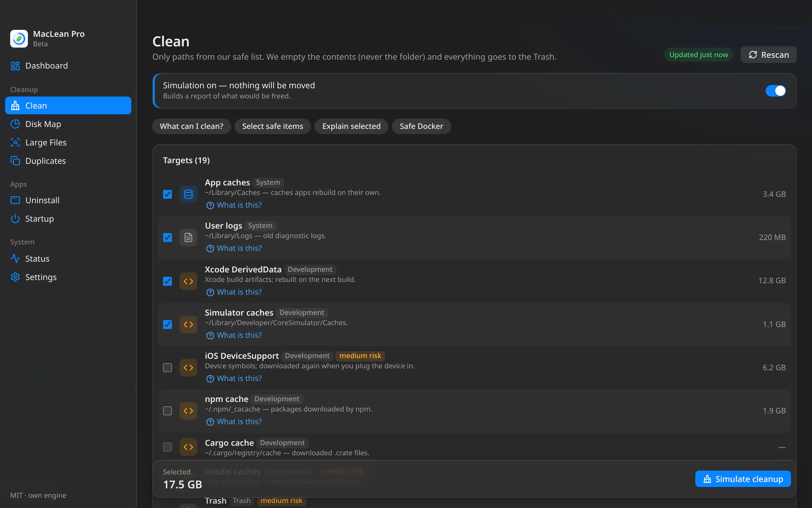Check the Cargo cache checkbox
Viewport: 812px width, 508px height.
(x=167, y=447)
